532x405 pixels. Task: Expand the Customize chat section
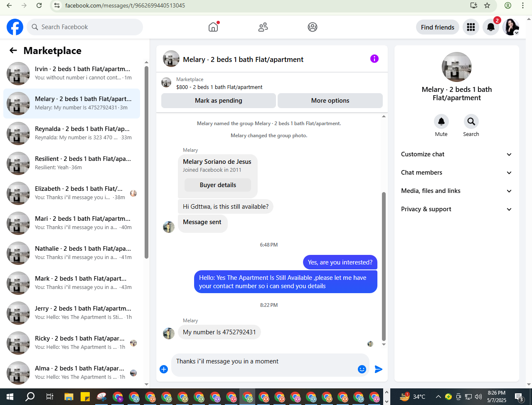456,154
